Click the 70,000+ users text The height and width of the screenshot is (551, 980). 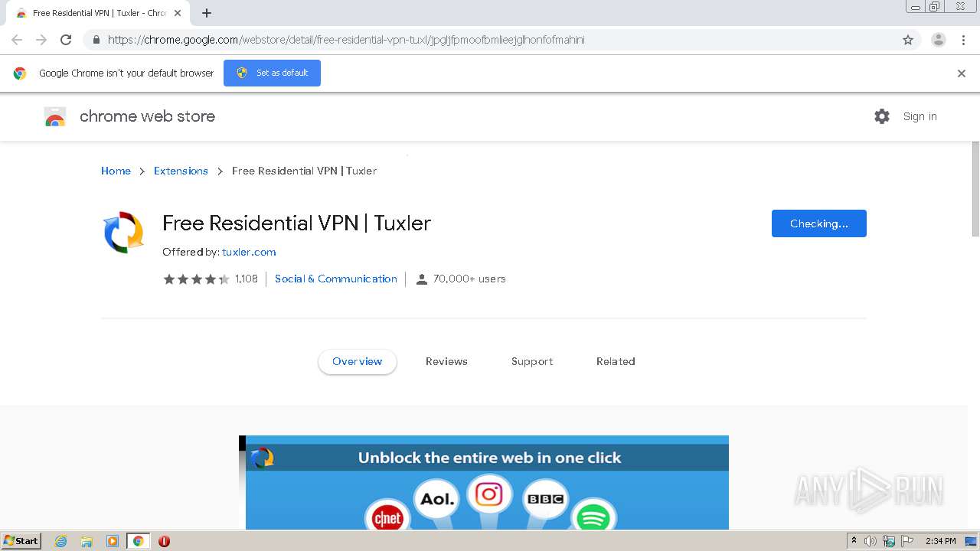pyautogui.click(x=469, y=279)
